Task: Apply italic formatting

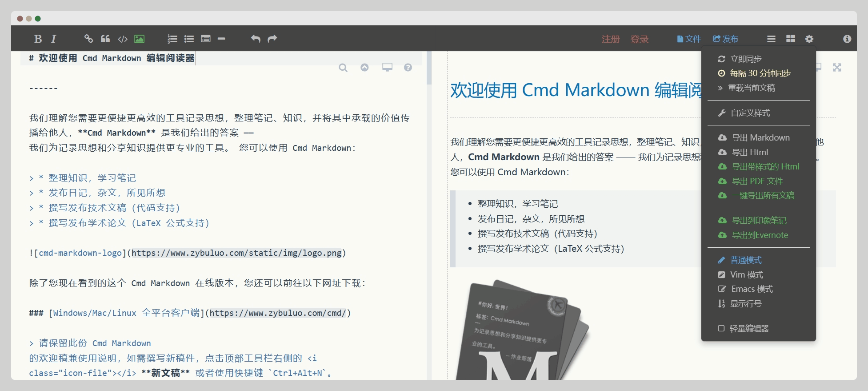Action: (54, 39)
